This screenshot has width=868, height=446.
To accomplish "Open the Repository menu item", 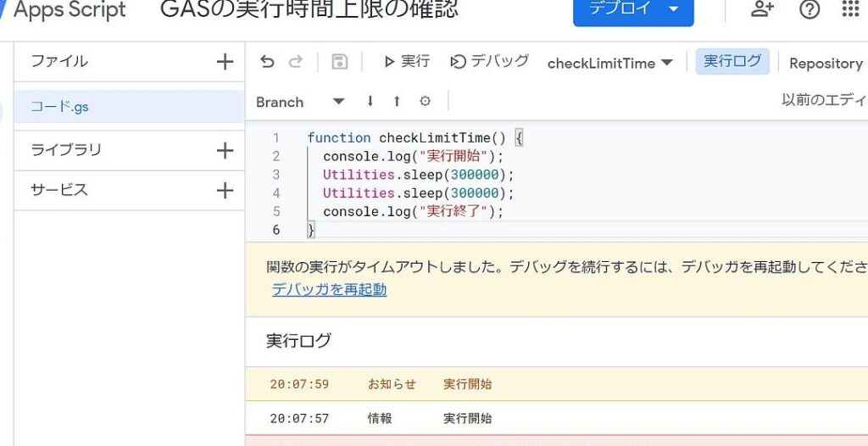I will (x=825, y=63).
